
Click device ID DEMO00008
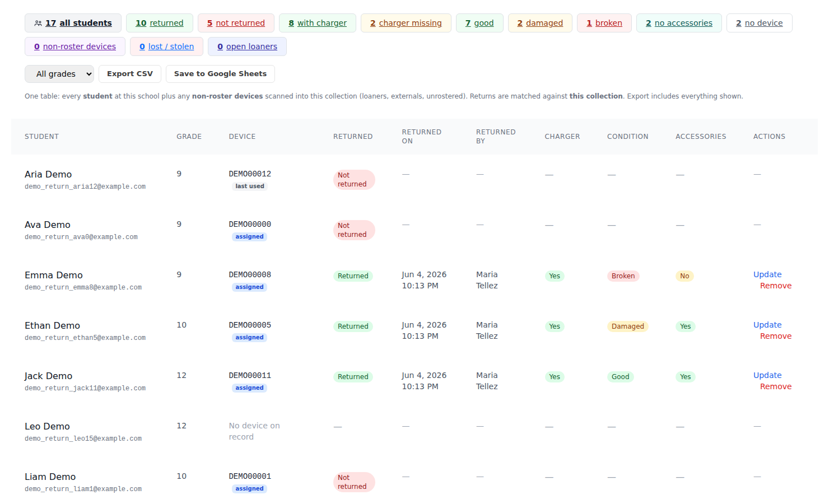click(250, 275)
